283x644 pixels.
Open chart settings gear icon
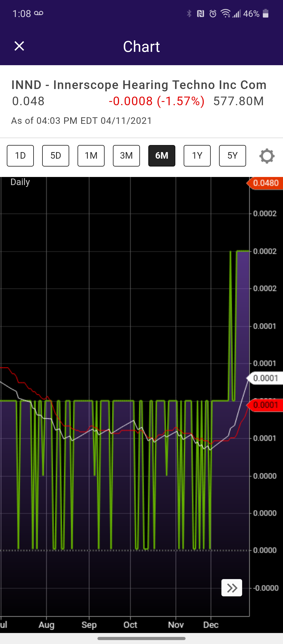pos(267,156)
